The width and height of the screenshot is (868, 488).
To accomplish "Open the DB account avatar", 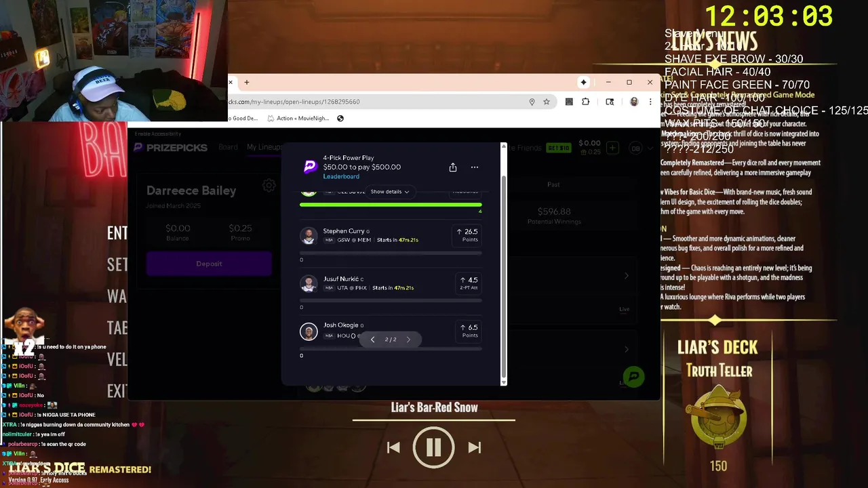I will [x=636, y=148].
